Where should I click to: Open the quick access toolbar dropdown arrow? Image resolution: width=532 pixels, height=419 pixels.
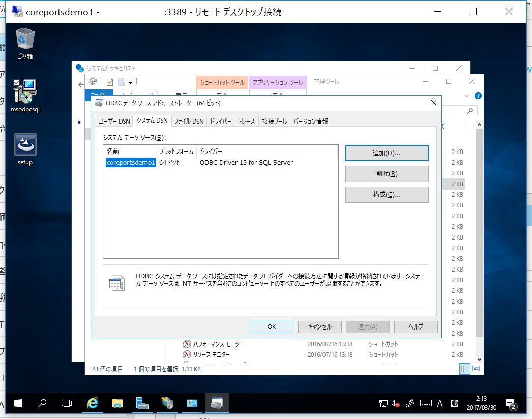tap(130, 82)
